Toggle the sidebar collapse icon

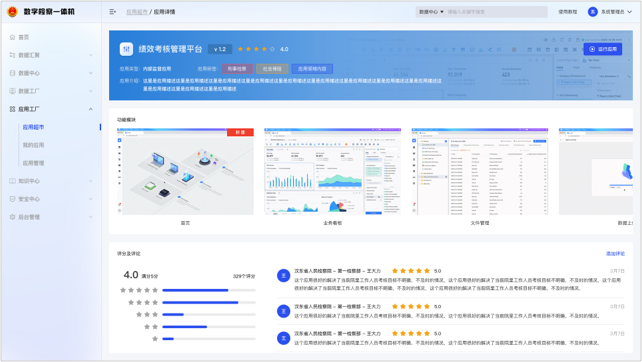(x=112, y=12)
